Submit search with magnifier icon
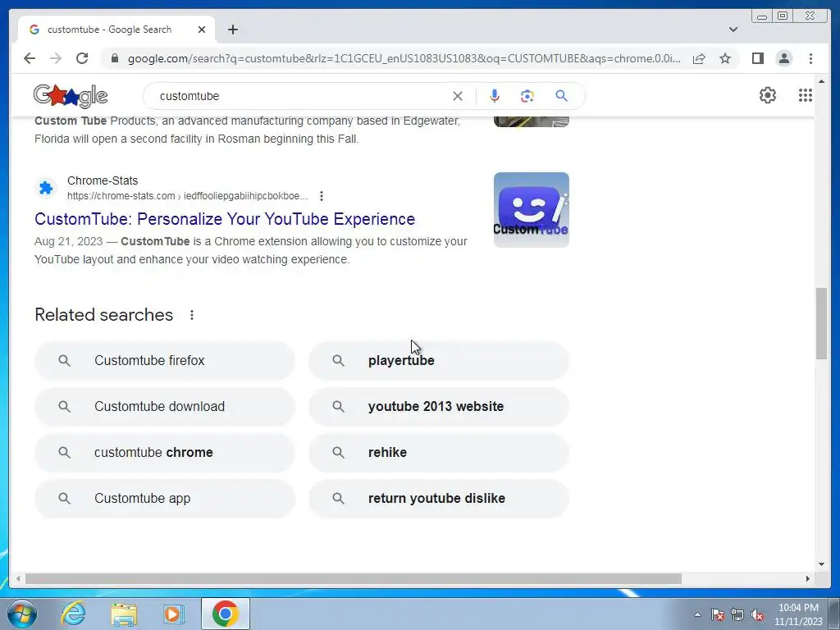The image size is (840, 630). point(561,96)
